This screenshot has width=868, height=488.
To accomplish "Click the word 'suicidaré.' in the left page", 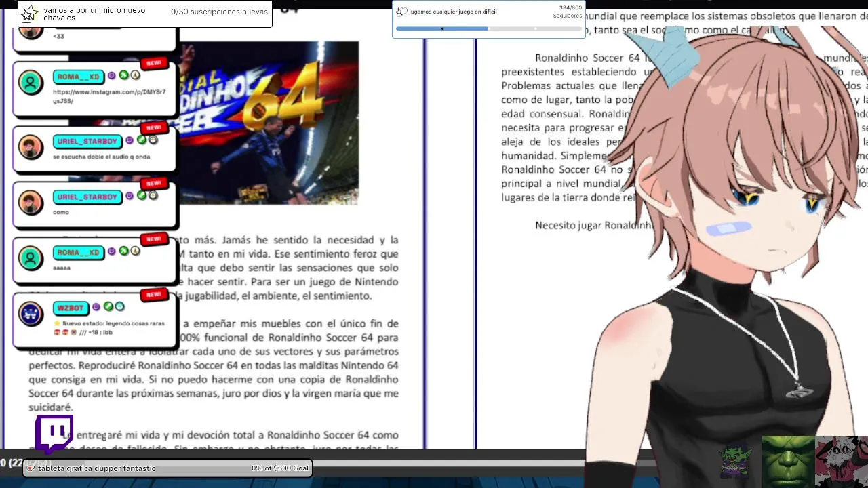I will 50,407.
